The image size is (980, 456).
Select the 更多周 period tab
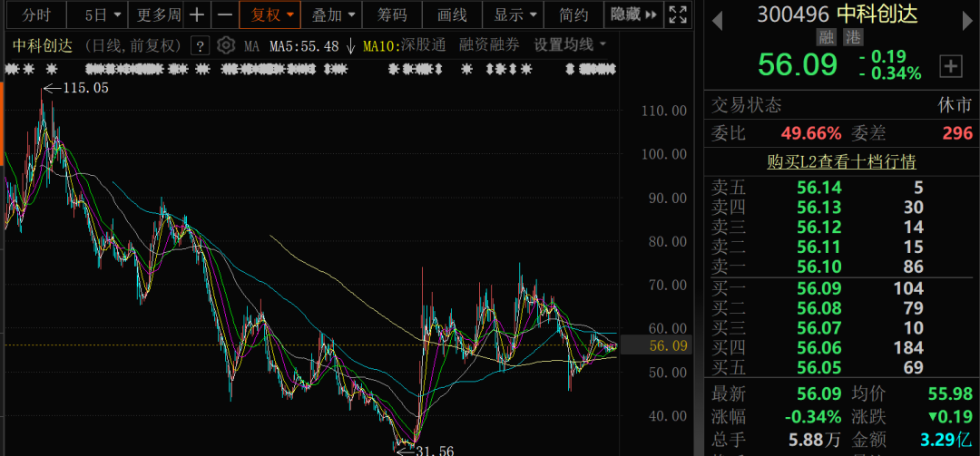tap(159, 15)
